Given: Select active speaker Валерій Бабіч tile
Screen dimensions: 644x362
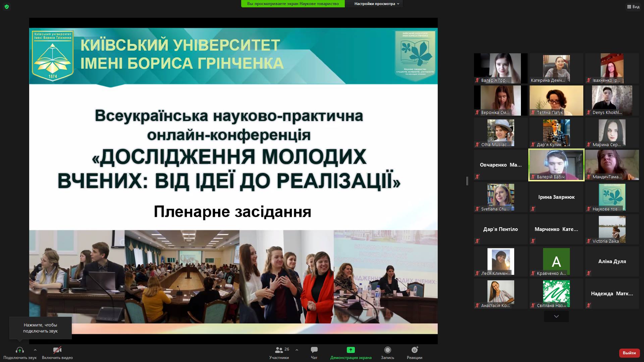Looking at the screenshot, I should (x=556, y=165).
